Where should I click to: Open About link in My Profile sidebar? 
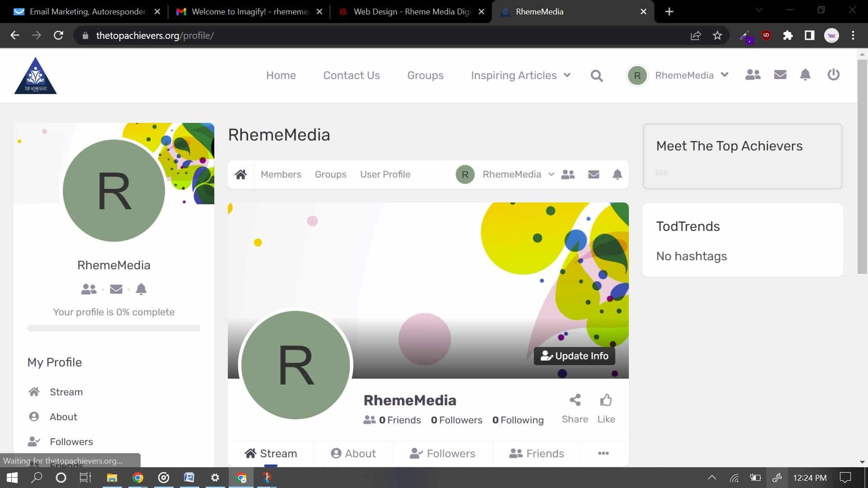coord(63,417)
